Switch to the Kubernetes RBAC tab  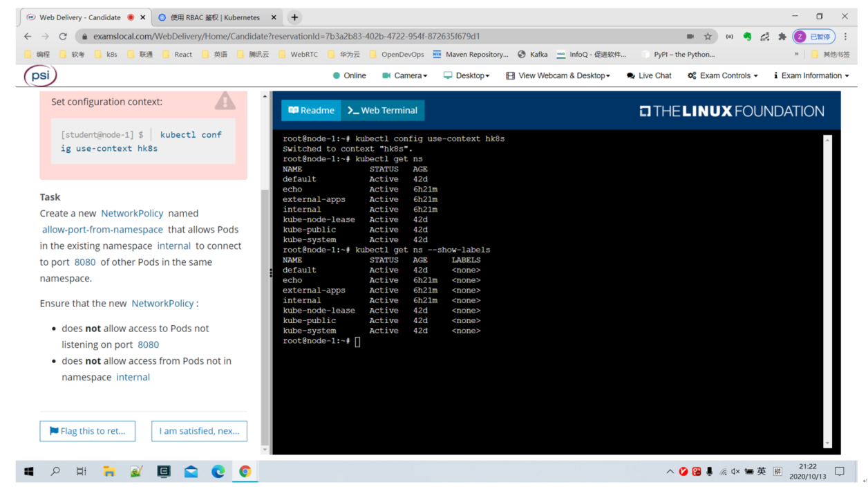pos(216,17)
